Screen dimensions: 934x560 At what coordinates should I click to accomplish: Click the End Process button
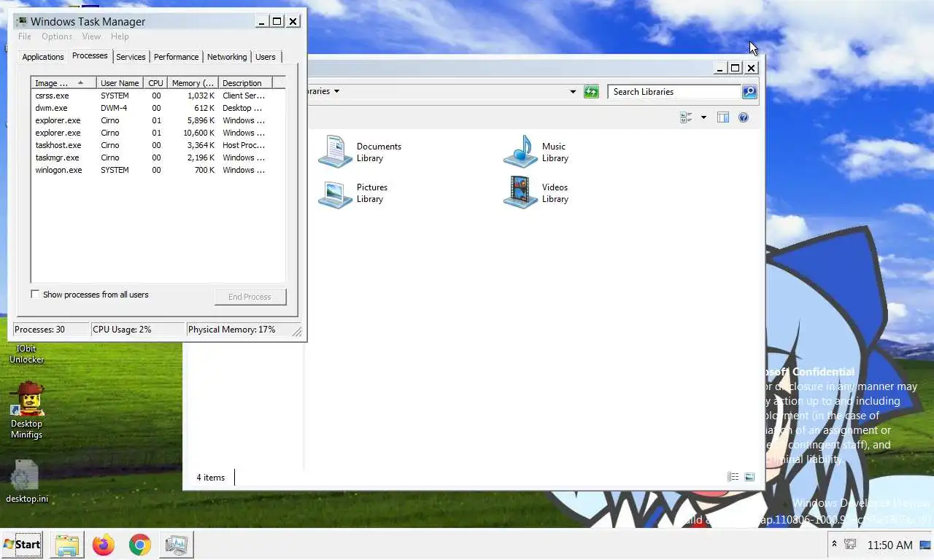click(x=250, y=297)
